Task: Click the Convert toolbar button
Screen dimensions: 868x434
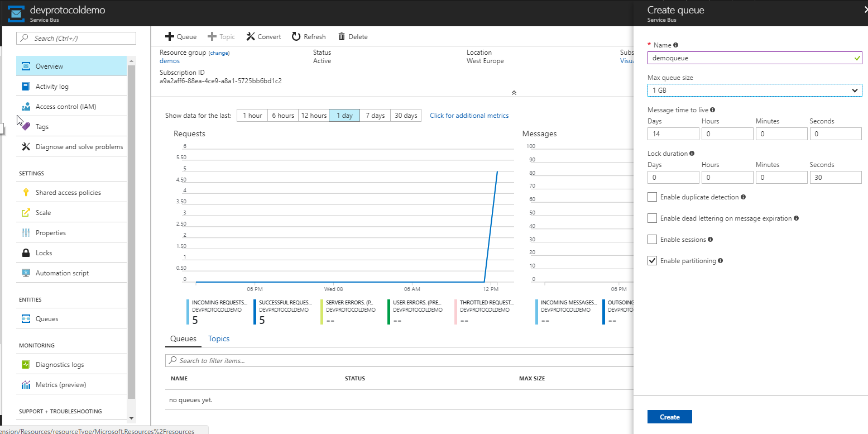Action: [x=264, y=37]
